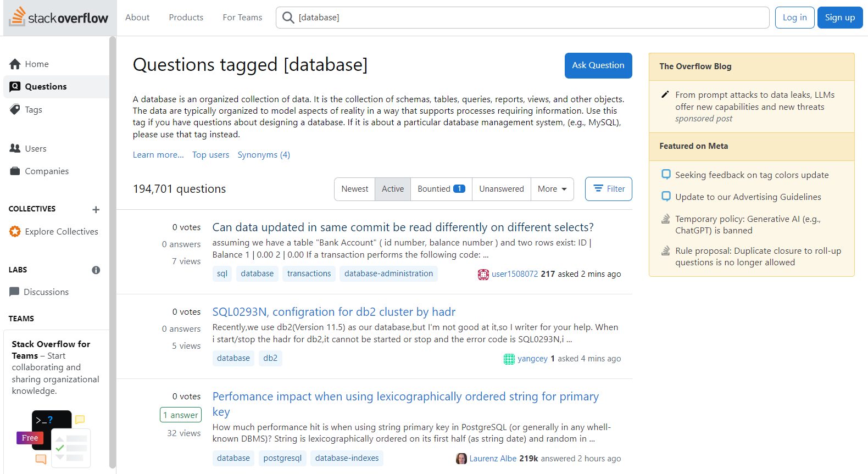This screenshot has height=474, width=868.
Task: Click the Tags icon in sidebar
Action: click(x=15, y=109)
